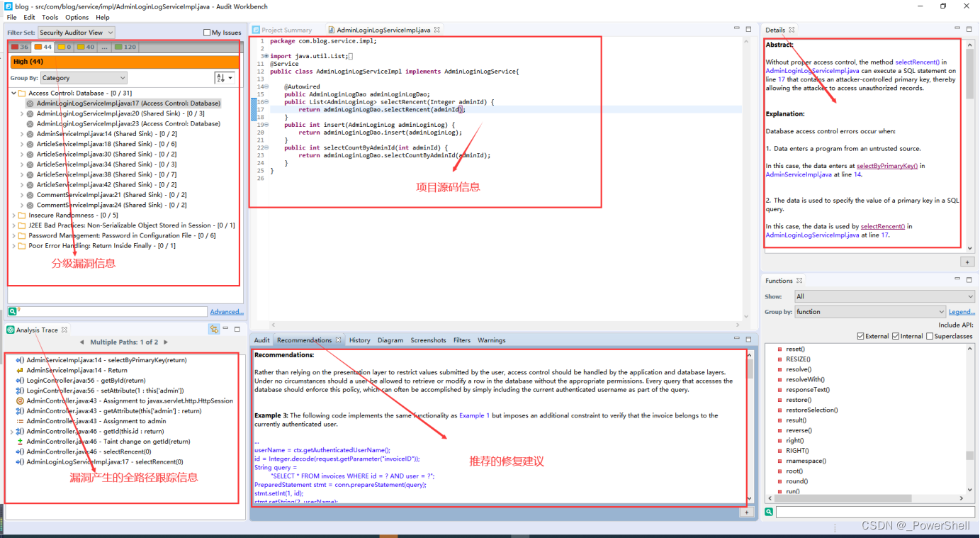Screen dimensions: 980x538
Task: Expand AdminController.java:46 getId trace node
Action: [11, 431]
